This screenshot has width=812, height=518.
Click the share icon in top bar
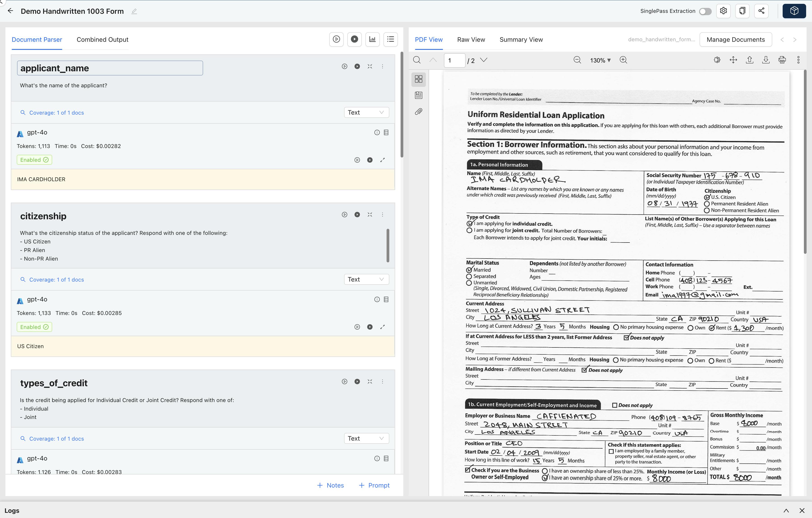[x=761, y=11]
